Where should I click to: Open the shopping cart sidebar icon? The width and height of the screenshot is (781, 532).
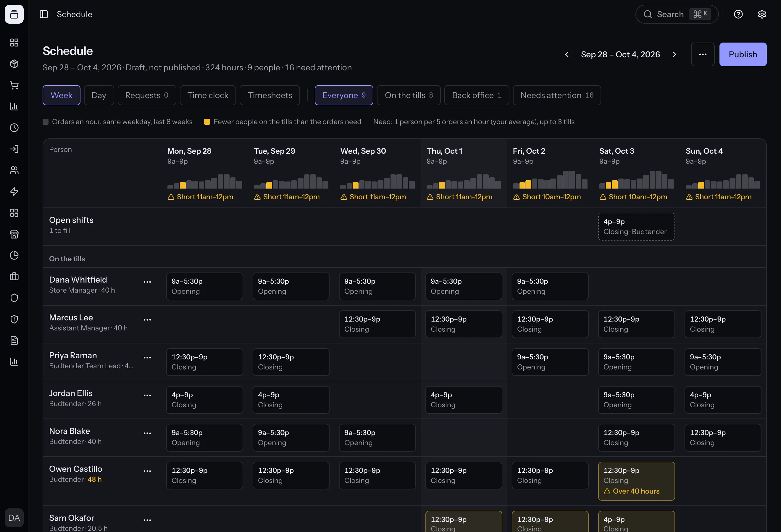click(x=14, y=85)
